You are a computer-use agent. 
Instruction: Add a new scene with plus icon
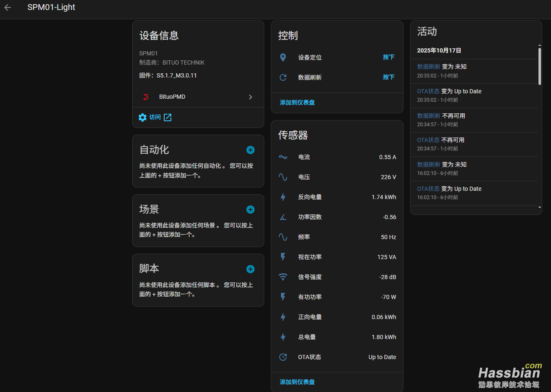(250, 210)
